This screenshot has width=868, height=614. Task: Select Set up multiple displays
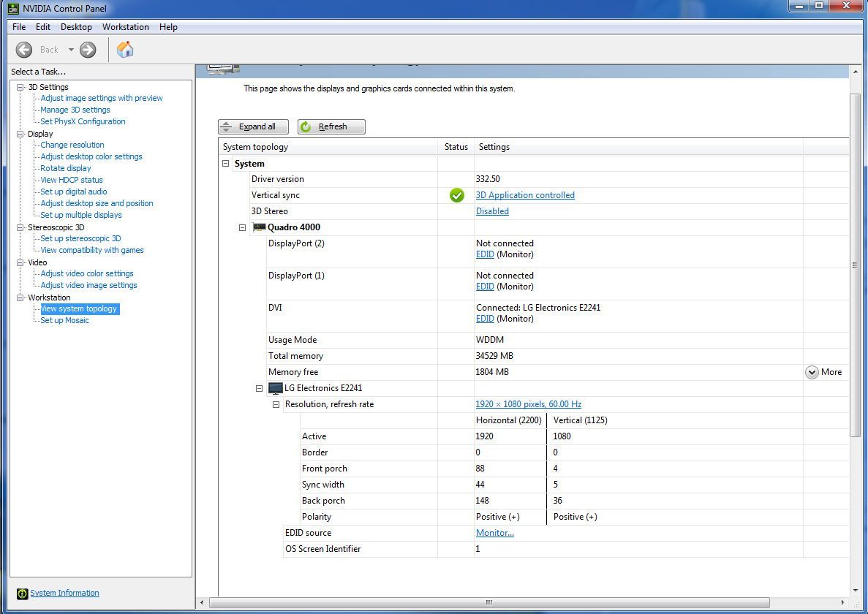(x=81, y=215)
